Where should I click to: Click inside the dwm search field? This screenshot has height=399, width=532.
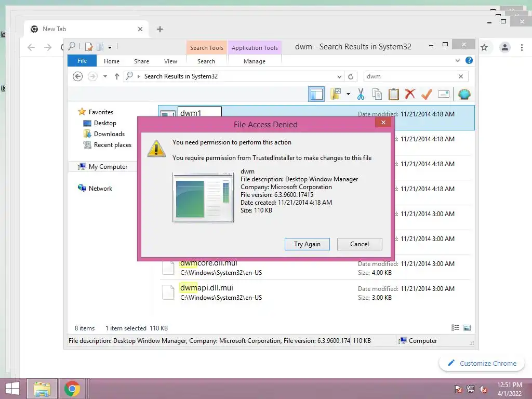(x=410, y=76)
